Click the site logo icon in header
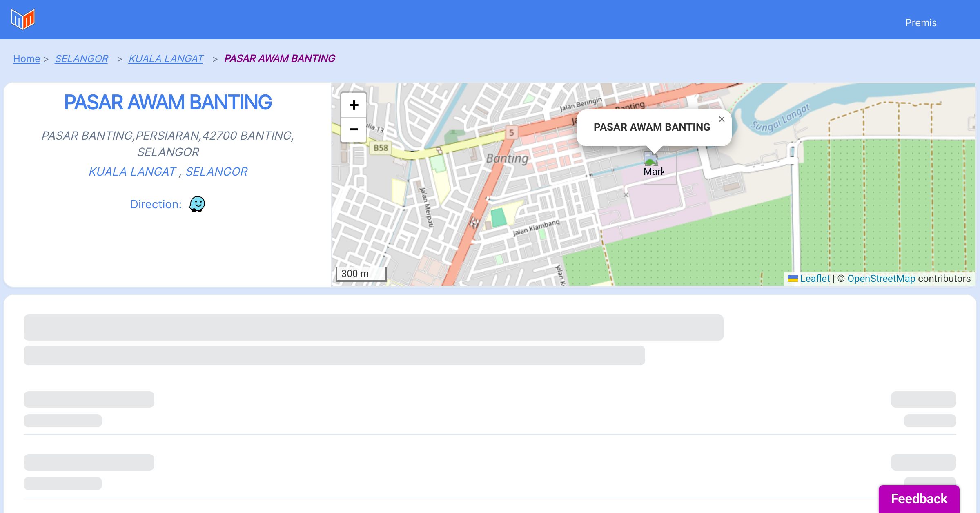 (23, 19)
